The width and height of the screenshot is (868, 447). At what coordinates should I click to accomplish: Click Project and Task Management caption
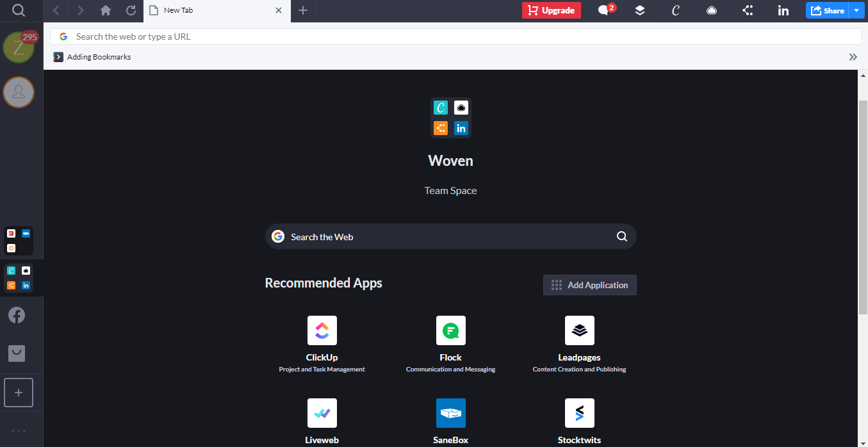point(322,370)
